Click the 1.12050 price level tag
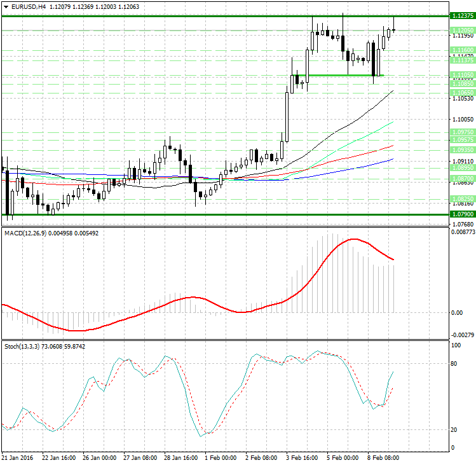The width and height of the screenshot is (476, 465). [x=461, y=31]
